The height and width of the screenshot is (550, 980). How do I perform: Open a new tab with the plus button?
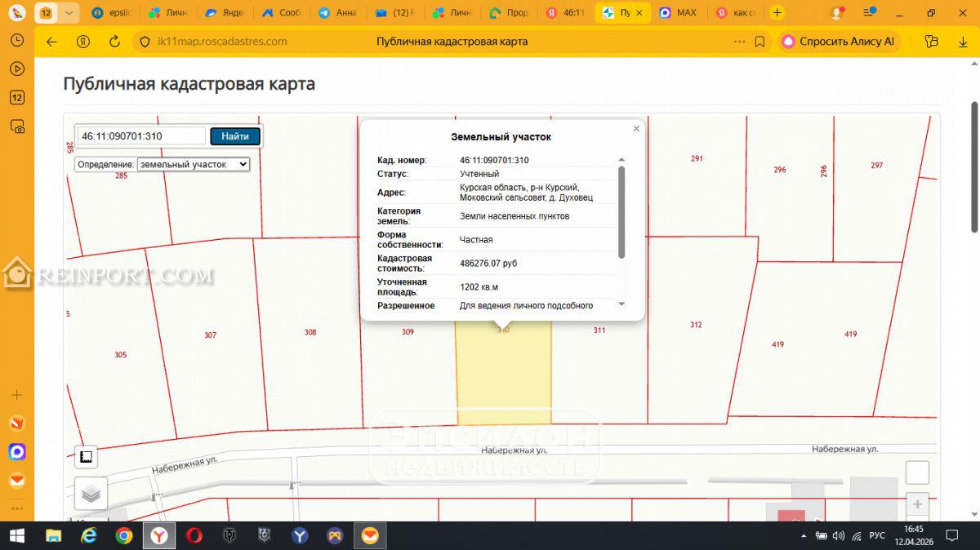click(x=777, y=13)
